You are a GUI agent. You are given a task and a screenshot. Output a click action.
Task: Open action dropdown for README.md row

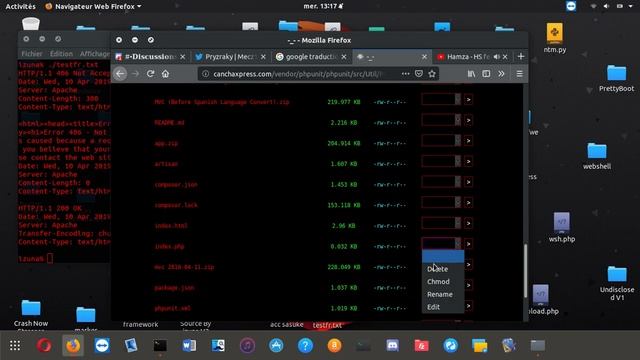441,120
